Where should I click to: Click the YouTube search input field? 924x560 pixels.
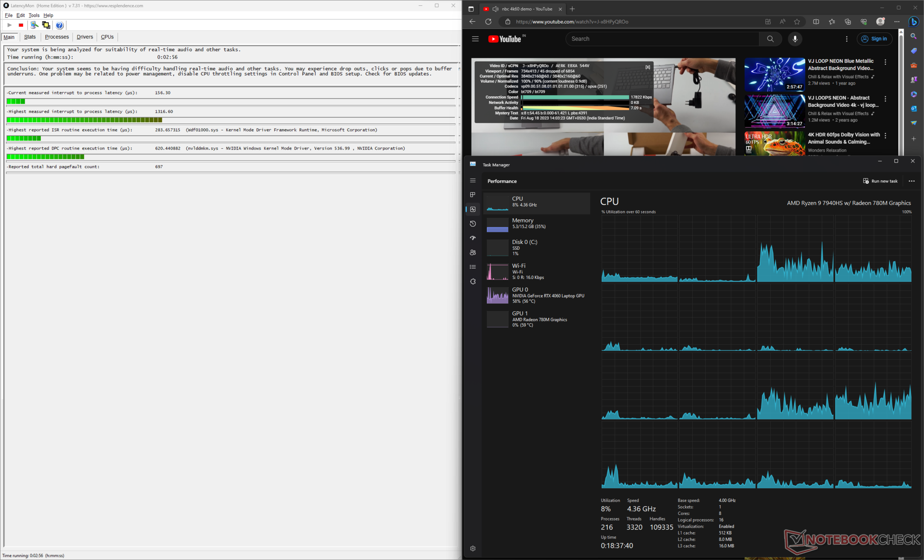click(x=662, y=39)
